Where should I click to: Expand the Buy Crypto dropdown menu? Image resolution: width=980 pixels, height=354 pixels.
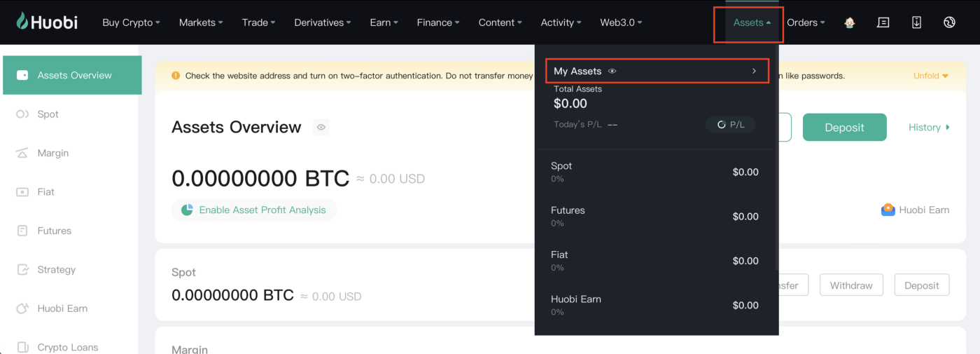coord(131,22)
